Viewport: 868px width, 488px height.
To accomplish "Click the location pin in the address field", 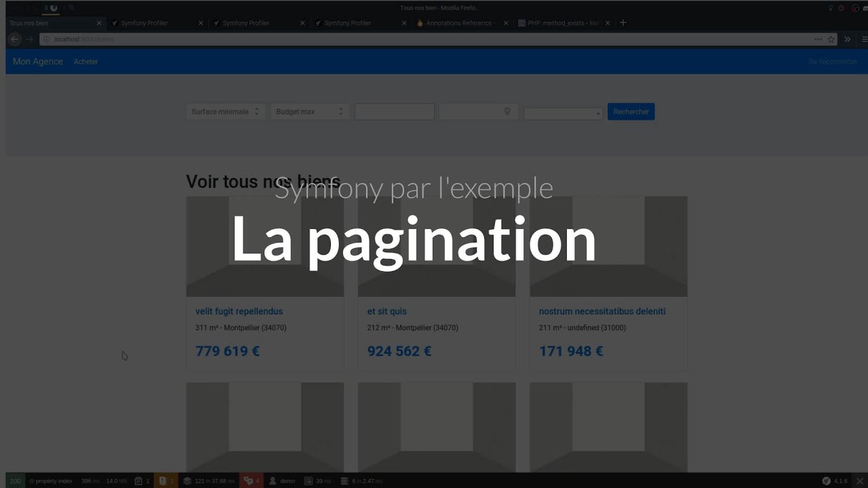I will (507, 111).
